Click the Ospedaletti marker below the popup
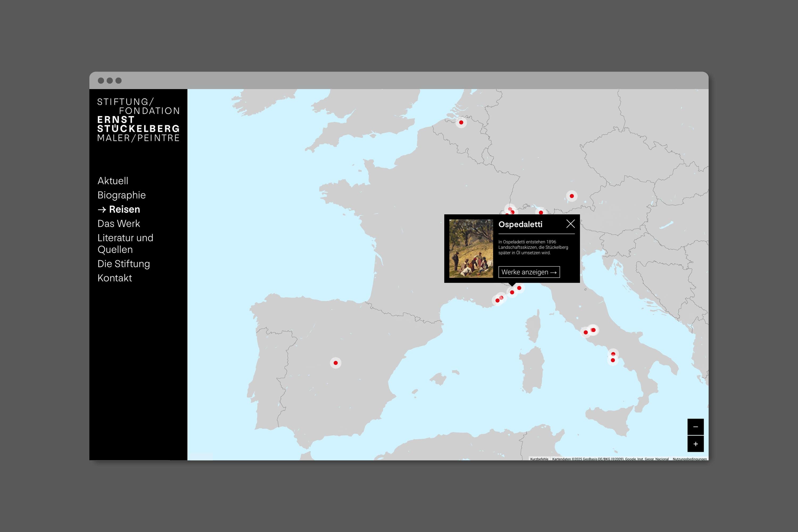Viewport: 798px width, 532px height. tap(512, 292)
